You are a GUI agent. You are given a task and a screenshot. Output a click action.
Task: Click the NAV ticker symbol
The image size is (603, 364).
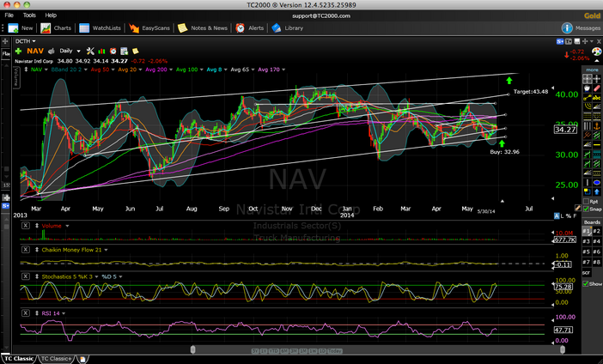click(35, 51)
